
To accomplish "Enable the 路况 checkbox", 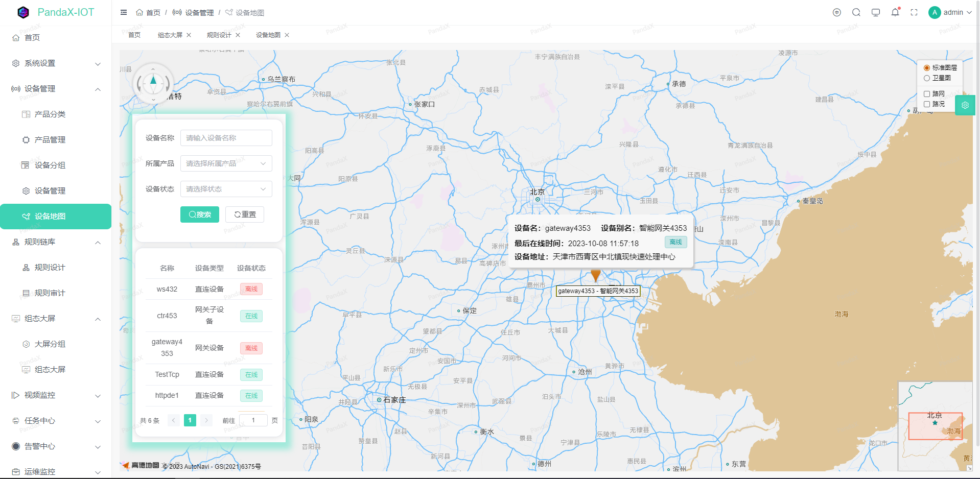I will click(927, 104).
